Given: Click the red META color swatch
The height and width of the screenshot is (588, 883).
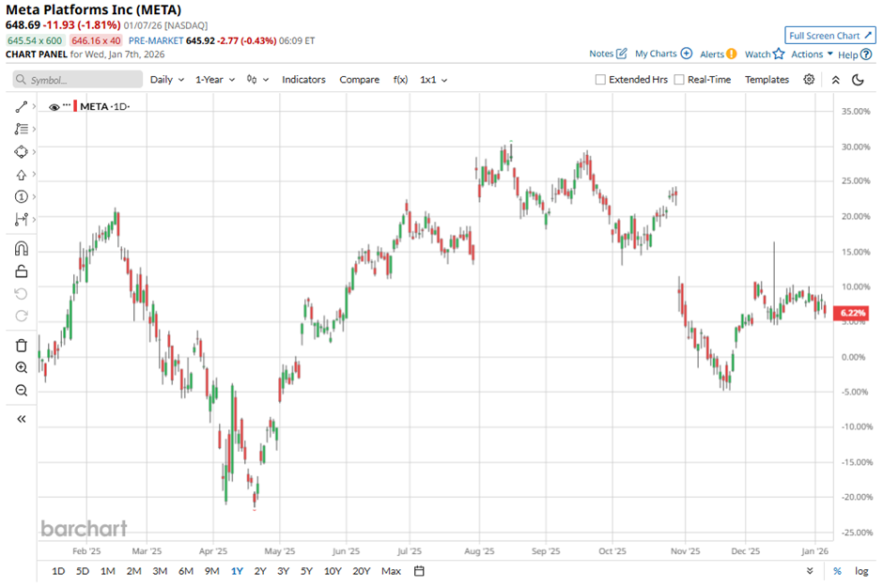Looking at the screenshot, I should (x=75, y=106).
